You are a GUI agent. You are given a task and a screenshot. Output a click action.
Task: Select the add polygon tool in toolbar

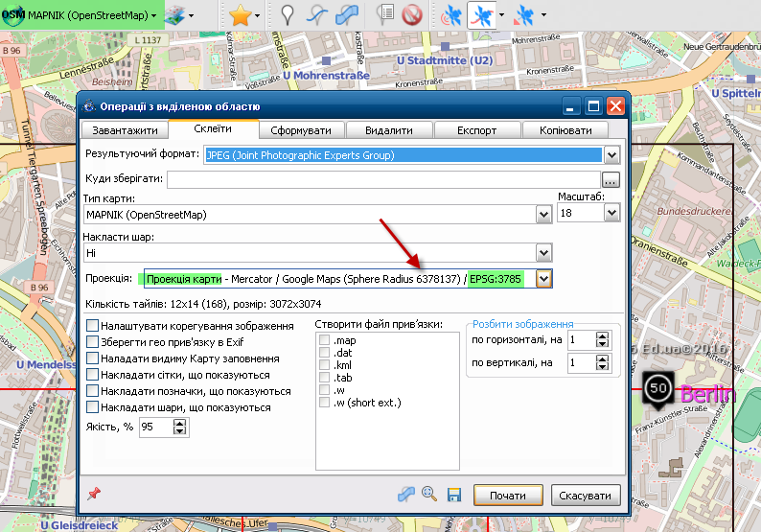[x=347, y=15]
